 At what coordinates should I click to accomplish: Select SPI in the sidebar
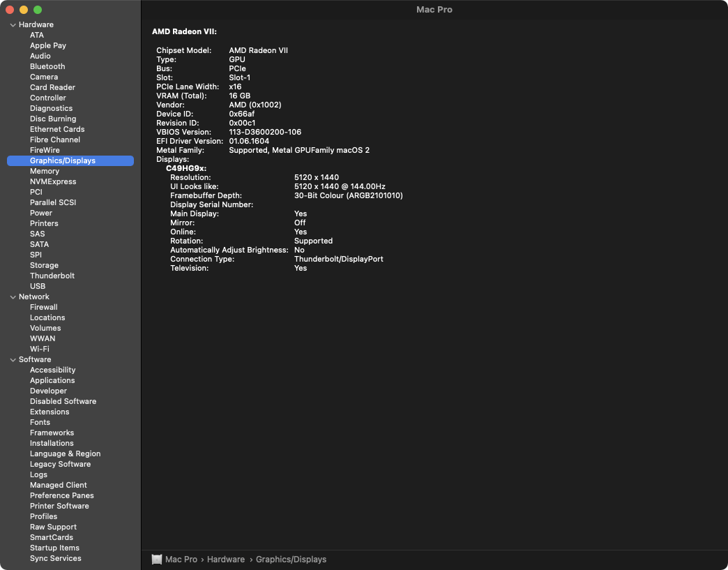36,255
